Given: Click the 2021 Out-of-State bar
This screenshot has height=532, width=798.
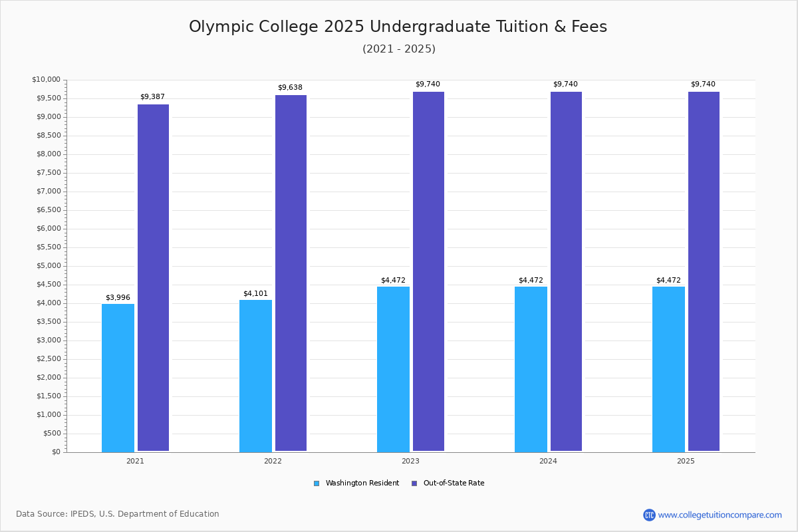Looking at the screenshot, I should pyautogui.click(x=153, y=278).
